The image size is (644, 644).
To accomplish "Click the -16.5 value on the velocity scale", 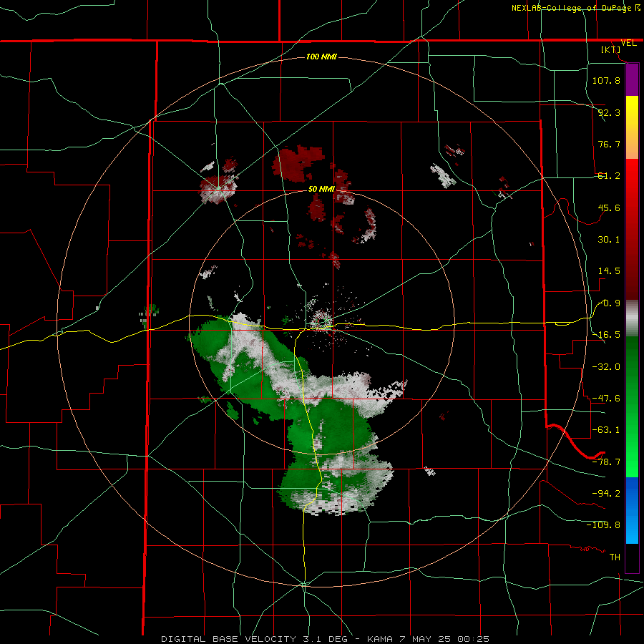I will (x=606, y=335).
